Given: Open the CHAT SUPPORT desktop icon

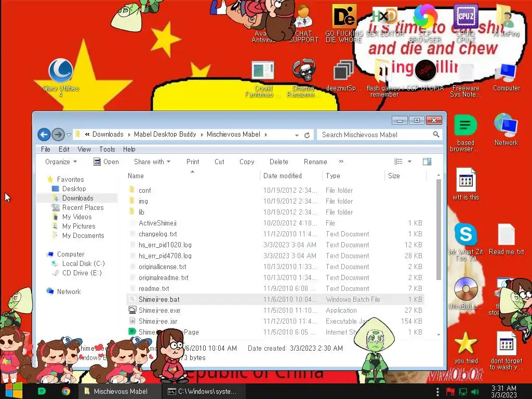Looking at the screenshot, I should (x=303, y=24).
